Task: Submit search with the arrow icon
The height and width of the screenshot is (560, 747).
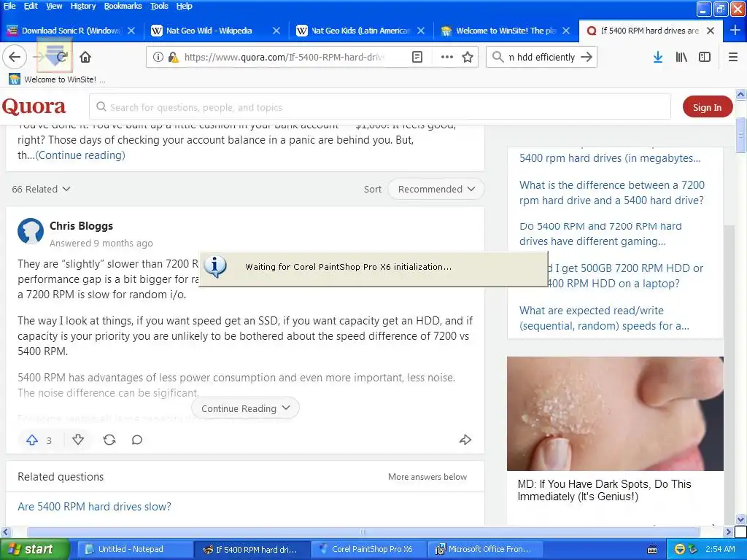Action: [587, 57]
